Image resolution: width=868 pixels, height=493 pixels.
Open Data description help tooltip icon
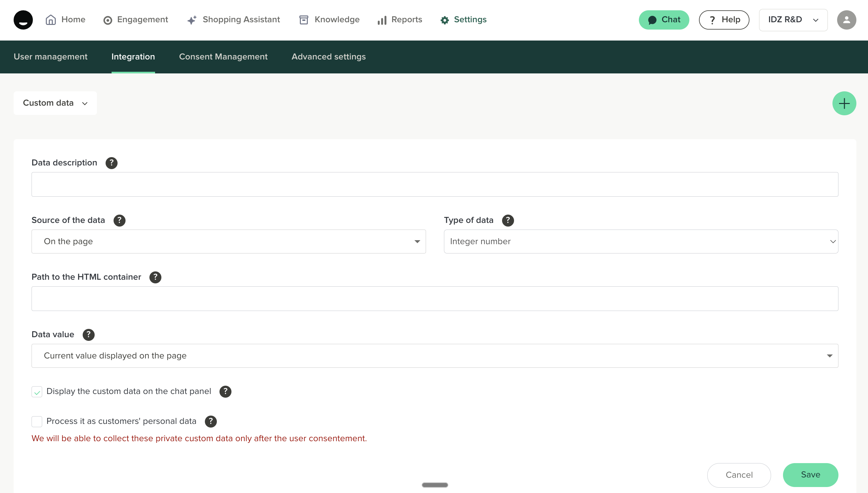click(x=111, y=163)
